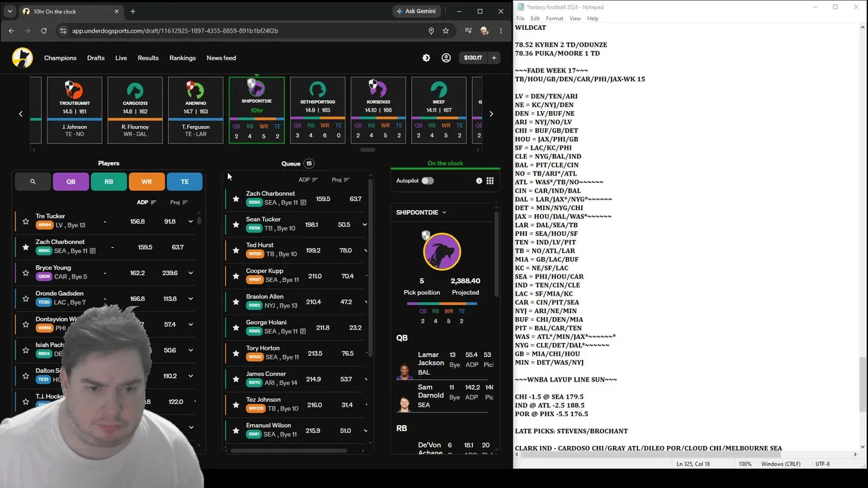The height and width of the screenshot is (488, 868).
Task: Filter players with the RB button
Action: point(108,182)
